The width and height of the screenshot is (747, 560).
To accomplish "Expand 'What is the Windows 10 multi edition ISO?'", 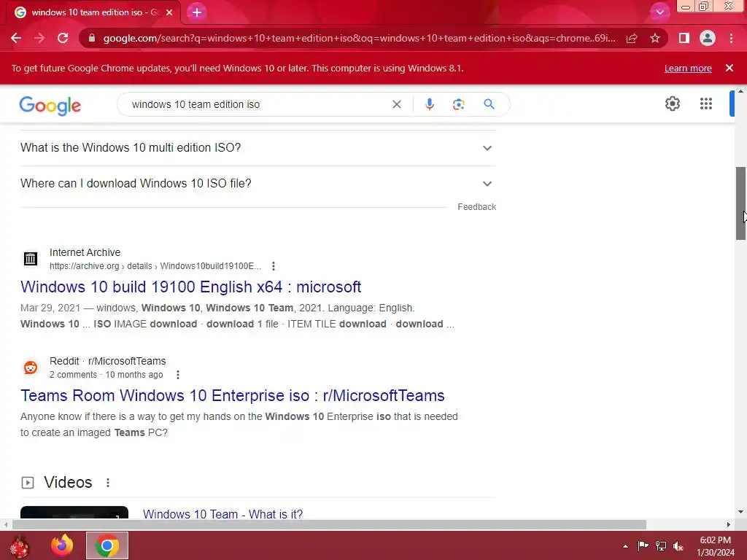I will point(258,147).
